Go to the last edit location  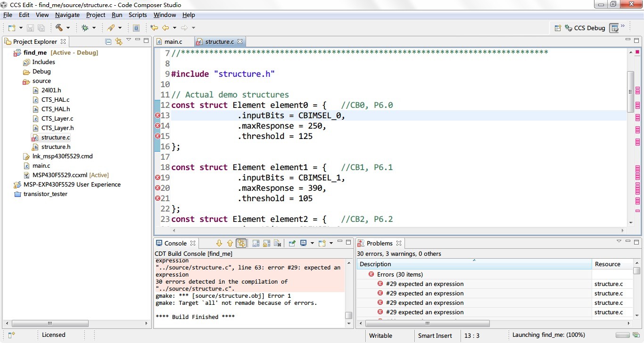[154, 28]
